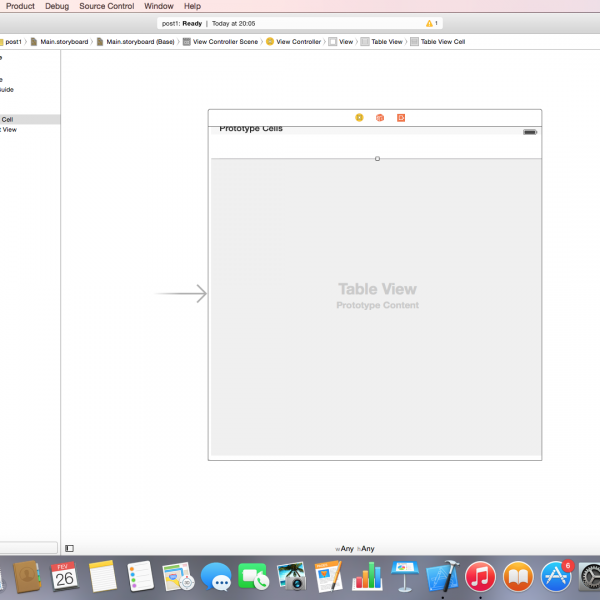Image resolution: width=600 pixels, height=600 pixels.
Task: Open the Debug menu
Action: pos(57,6)
